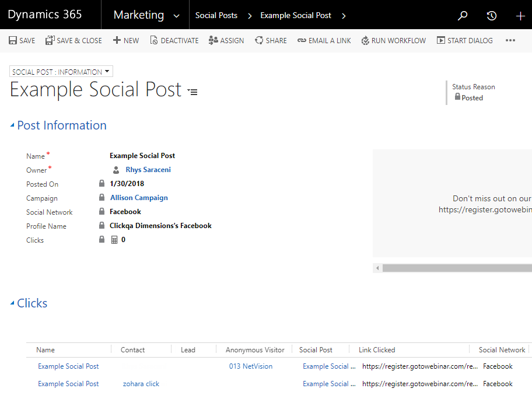Click the Start Dialog play icon

point(441,40)
